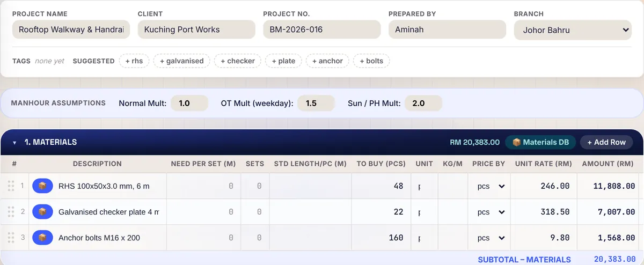Open Price By dropdown for RHS row
Viewport: 644px width, 265px height.
pos(491,186)
